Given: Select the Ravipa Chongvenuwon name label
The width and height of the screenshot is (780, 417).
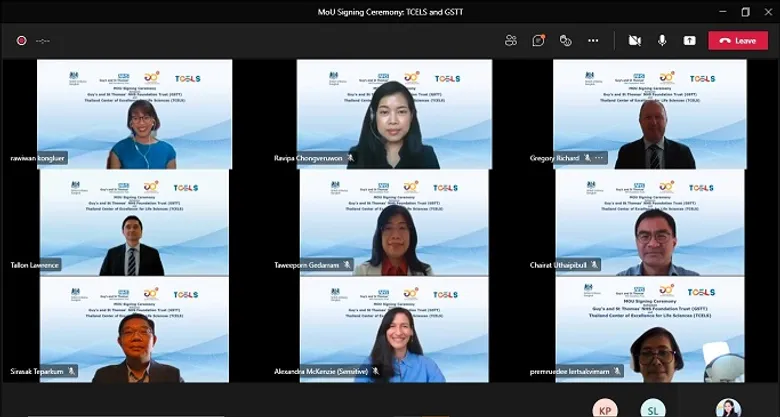Looking at the screenshot, I should point(308,158).
